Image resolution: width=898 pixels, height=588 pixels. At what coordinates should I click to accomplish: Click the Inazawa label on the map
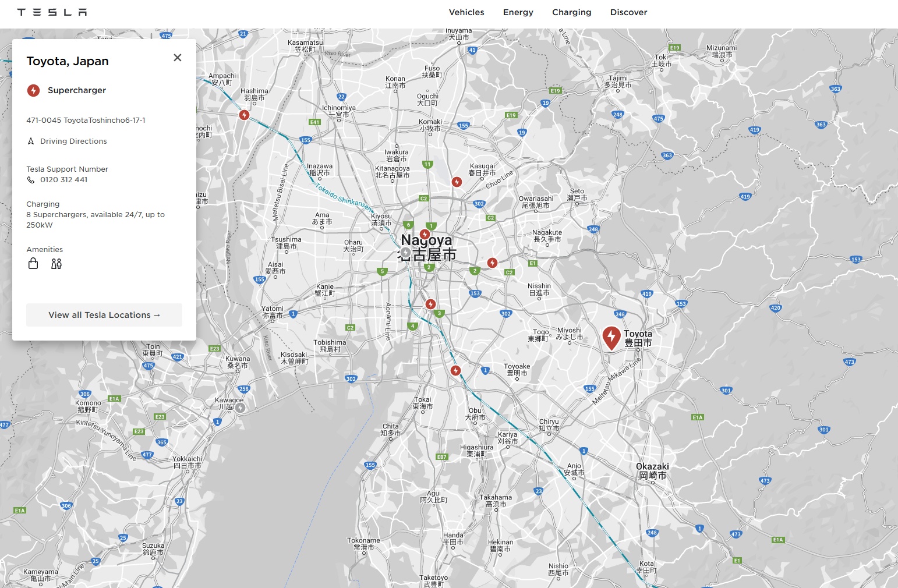[x=320, y=169]
